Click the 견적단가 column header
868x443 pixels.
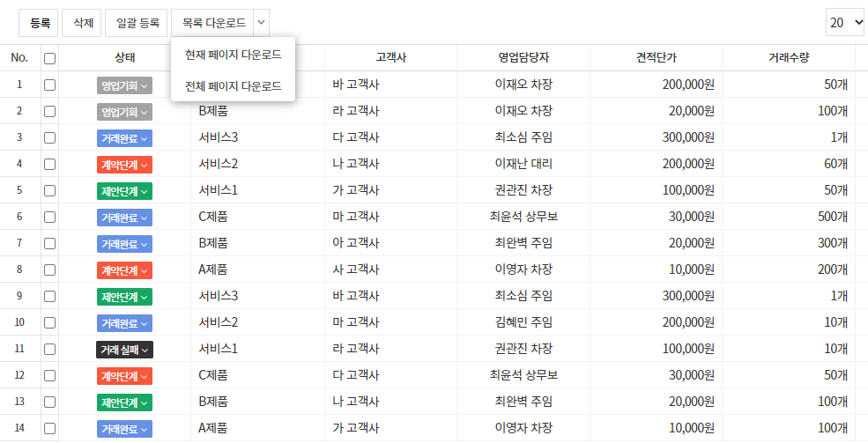tap(656, 57)
